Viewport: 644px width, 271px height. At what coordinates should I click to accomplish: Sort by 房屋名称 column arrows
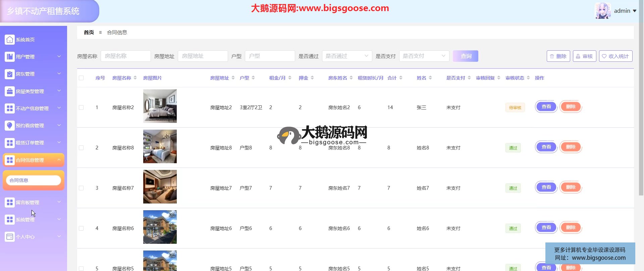(135, 78)
